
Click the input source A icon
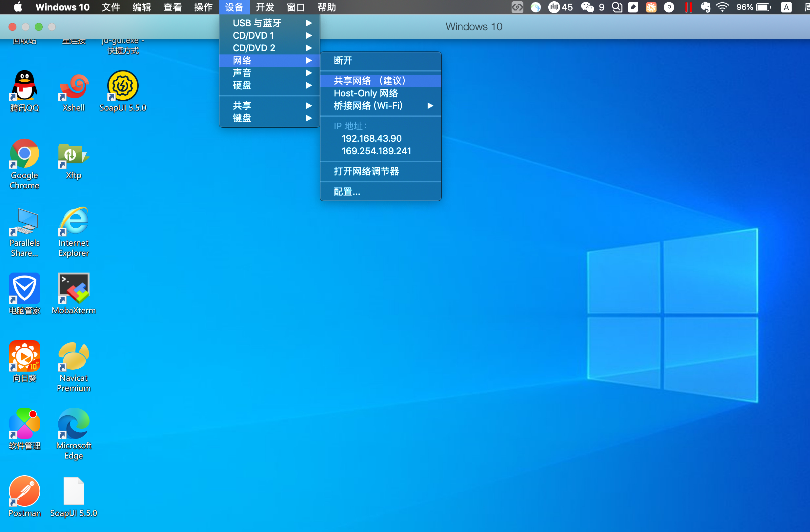[x=786, y=7]
